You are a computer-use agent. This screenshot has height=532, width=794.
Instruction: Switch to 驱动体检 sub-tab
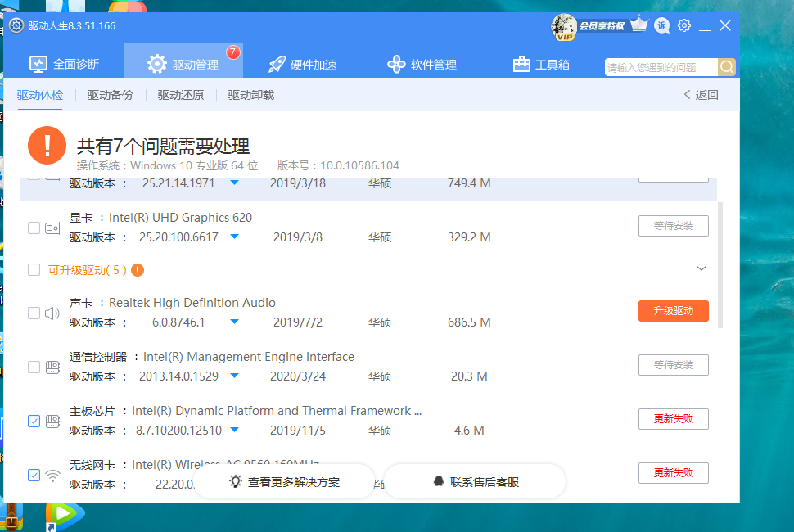[39, 95]
